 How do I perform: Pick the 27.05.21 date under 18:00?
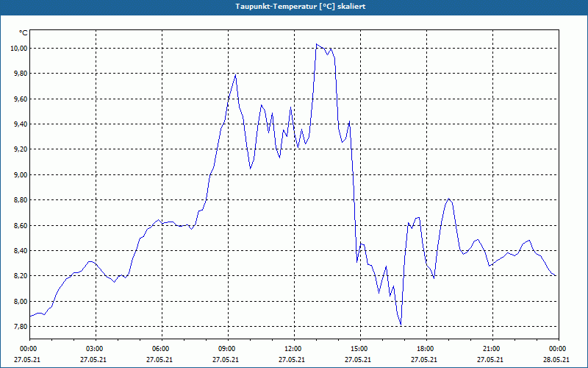click(x=424, y=359)
